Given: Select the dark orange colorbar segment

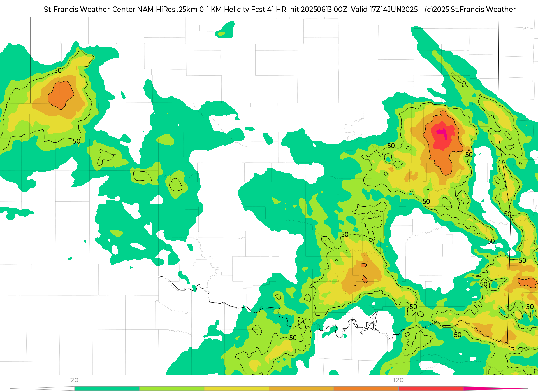Looking at the screenshot, I should (x=366, y=389).
